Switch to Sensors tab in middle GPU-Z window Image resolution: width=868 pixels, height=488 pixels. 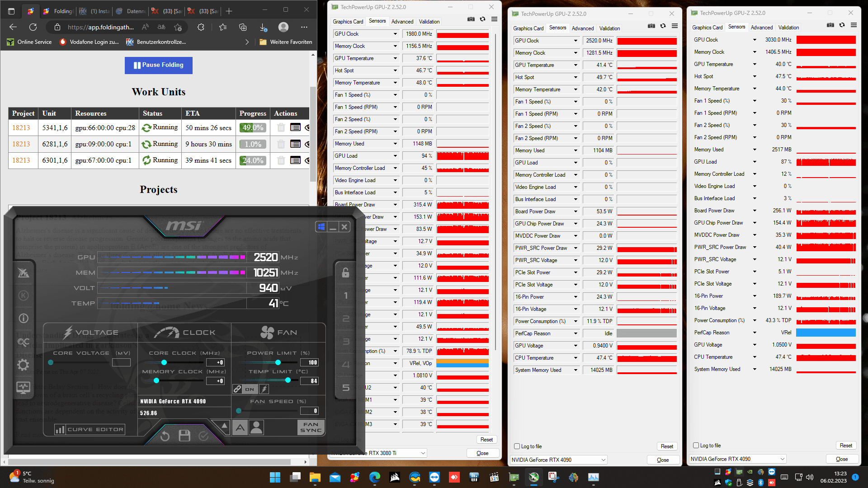click(557, 28)
